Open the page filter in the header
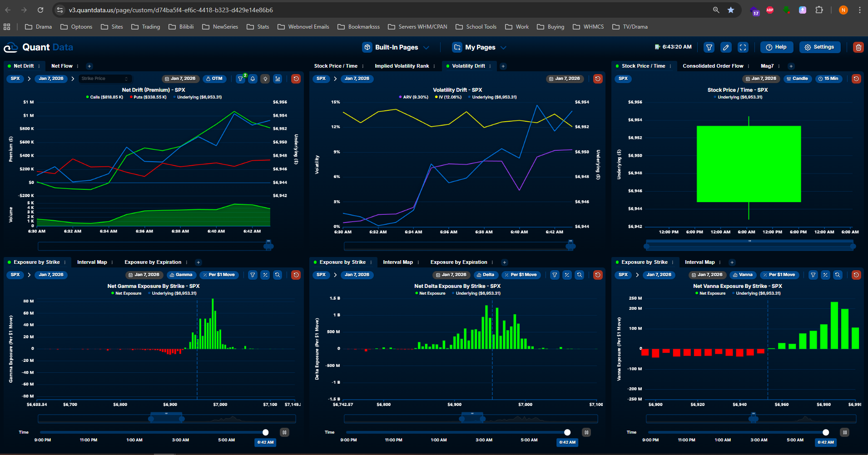The image size is (868, 455). pyautogui.click(x=709, y=47)
